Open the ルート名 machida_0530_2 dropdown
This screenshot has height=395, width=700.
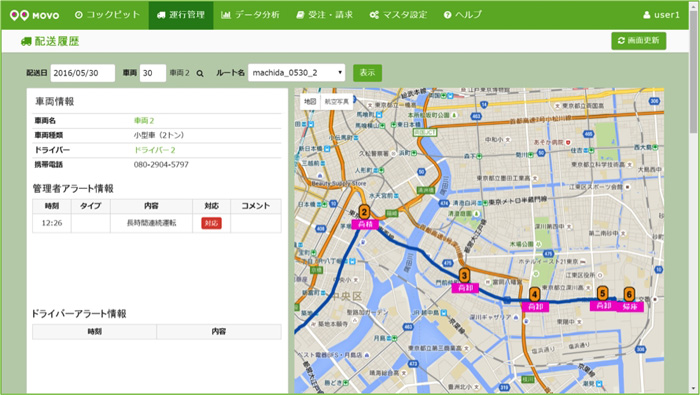click(x=296, y=73)
